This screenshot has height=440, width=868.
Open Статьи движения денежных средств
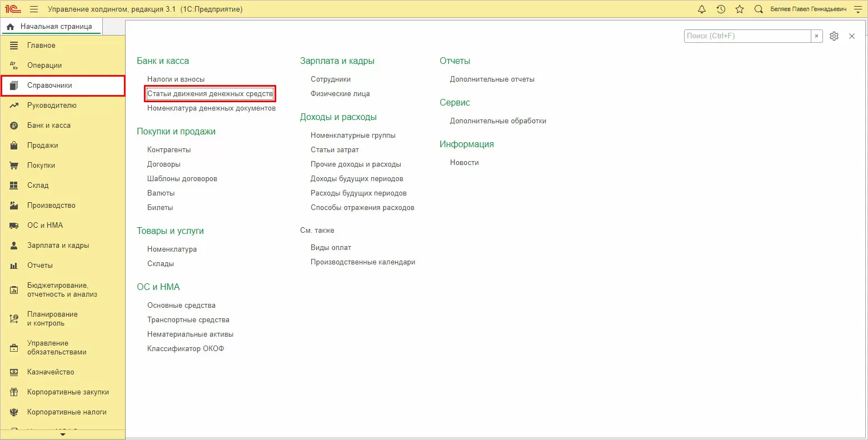coord(210,94)
